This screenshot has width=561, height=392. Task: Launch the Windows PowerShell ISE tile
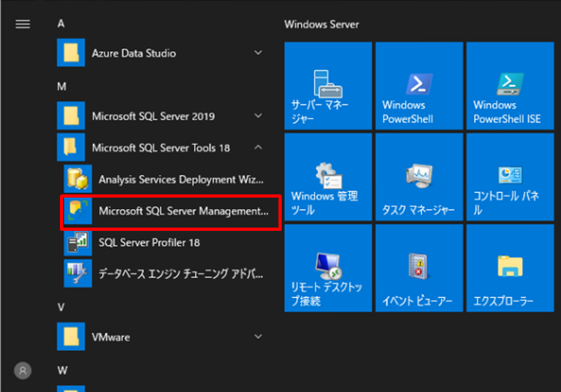pyautogui.click(x=510, y=86)
